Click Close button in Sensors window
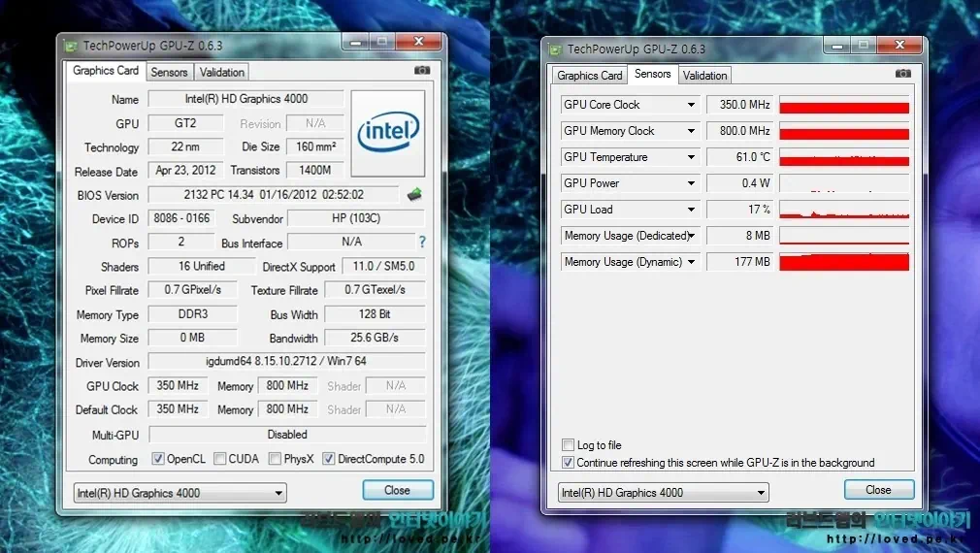980x553 pixels. 879,490
